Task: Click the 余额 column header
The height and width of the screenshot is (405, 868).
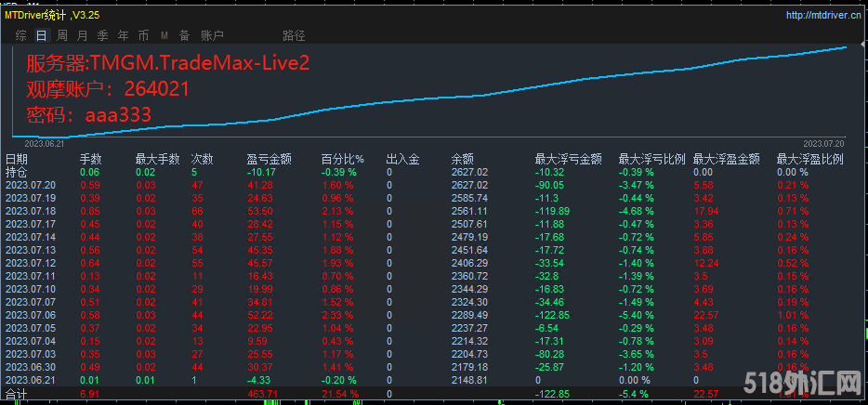Action: pos(462,160)
